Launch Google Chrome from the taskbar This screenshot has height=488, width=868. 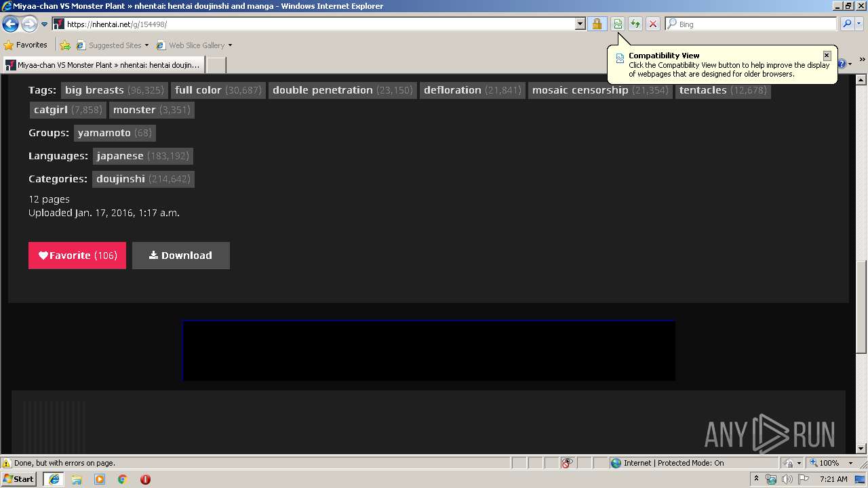123,479
